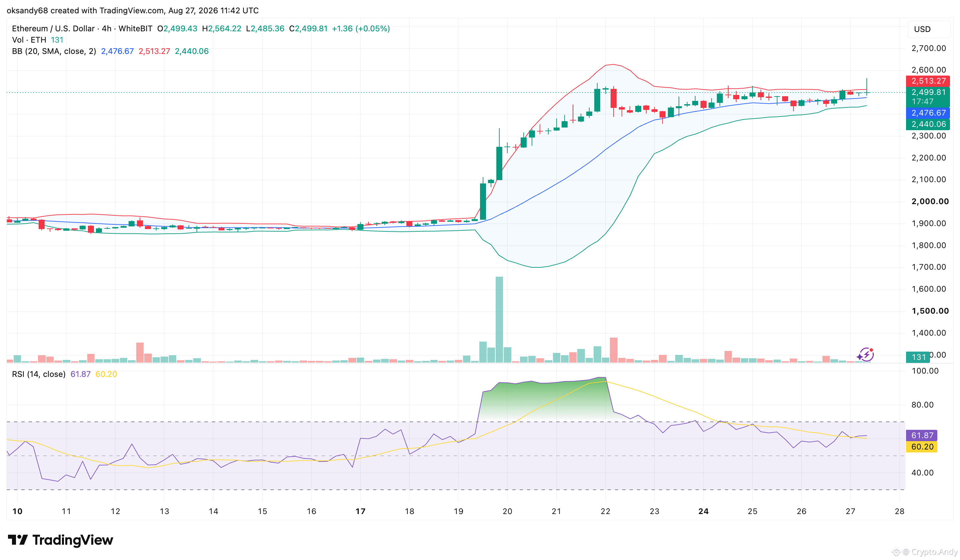Click the green 131 volume tag on axis

[x=918, y=357]
